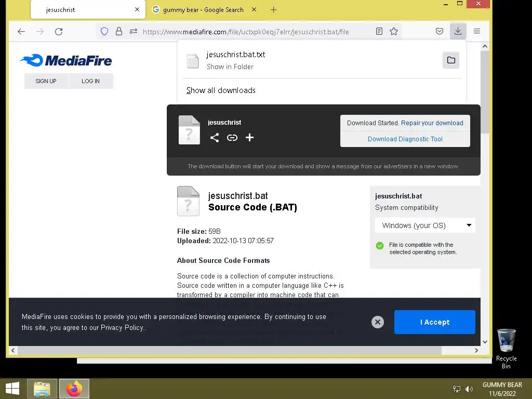Add jesuschrist file to your account

[250, 137]
